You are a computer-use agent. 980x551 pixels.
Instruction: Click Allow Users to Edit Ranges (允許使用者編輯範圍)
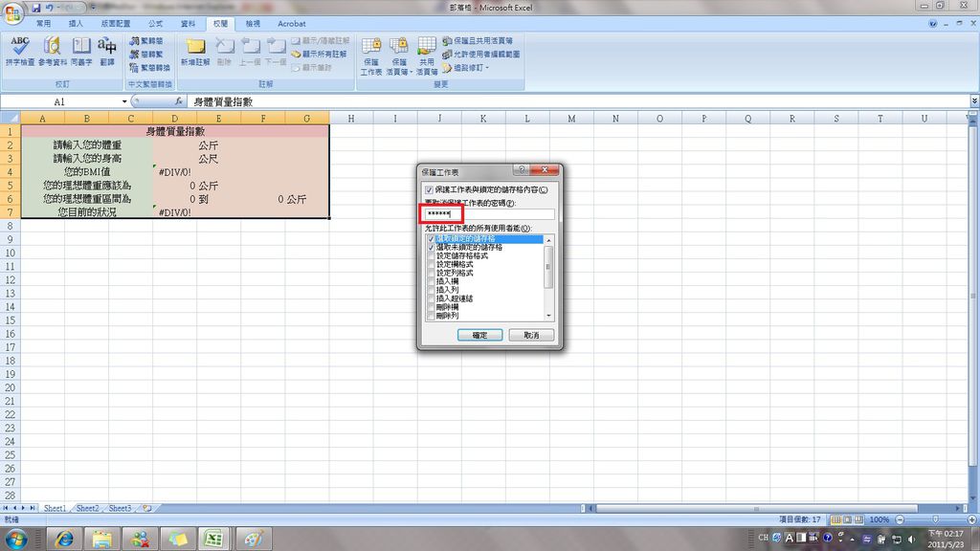[x=481, y=55]
